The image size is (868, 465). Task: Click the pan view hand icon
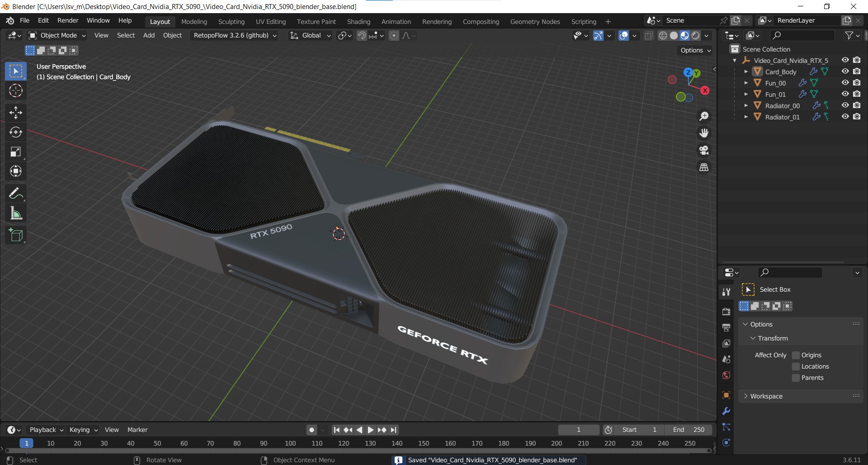[704, 133]
